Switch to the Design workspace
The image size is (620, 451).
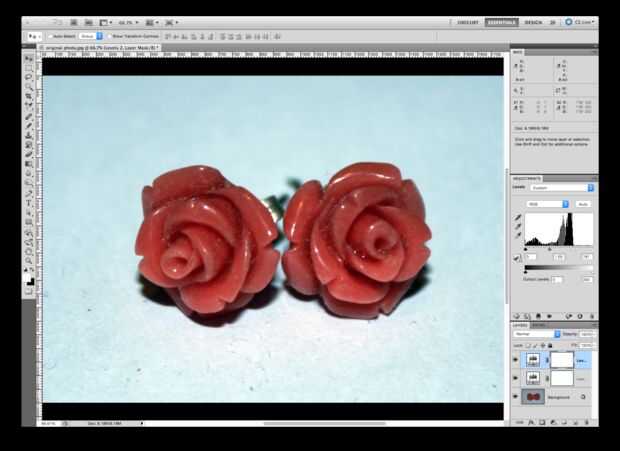point(533,23)
